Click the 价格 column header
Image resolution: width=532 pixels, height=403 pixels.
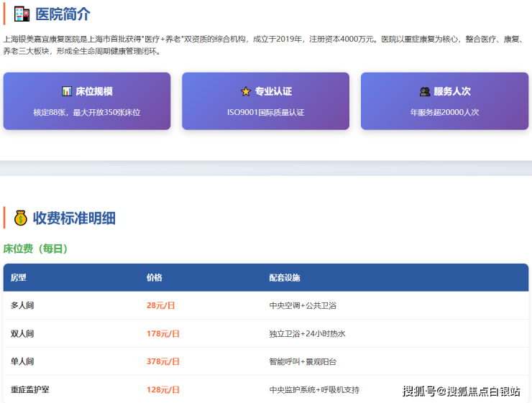pos(154,277)
